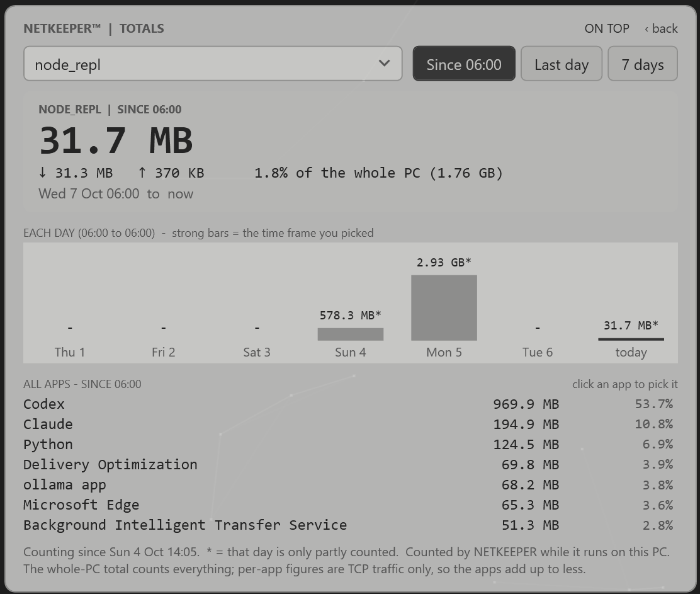The image size is (700, 594).
Task: Open the node_repl app dropdown
Action: (x=213, y=64)
